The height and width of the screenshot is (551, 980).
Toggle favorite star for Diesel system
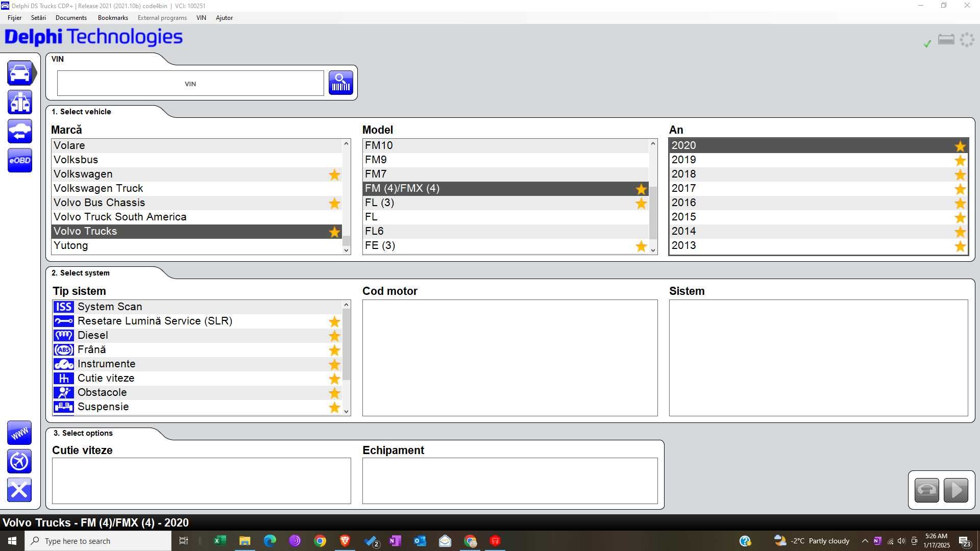click(334, 336)
